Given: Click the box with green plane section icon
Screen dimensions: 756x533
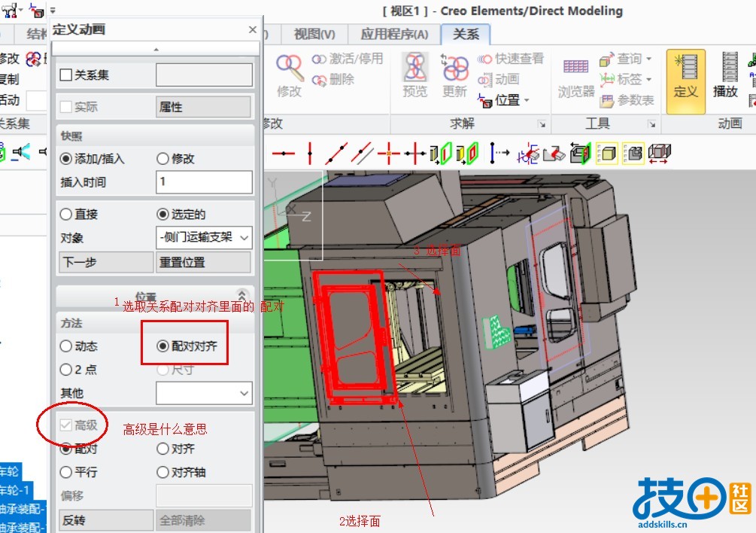Looking at the screenshot, I should pos(581,154).
